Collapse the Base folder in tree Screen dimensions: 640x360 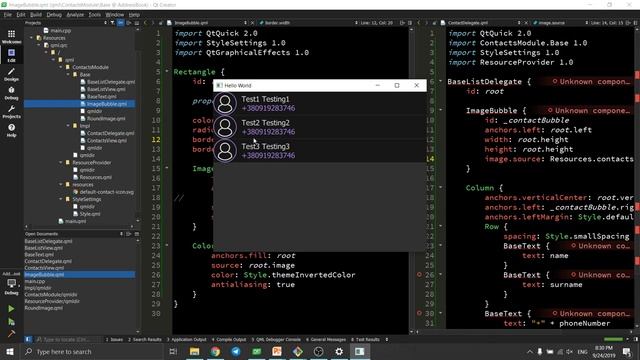68,74
